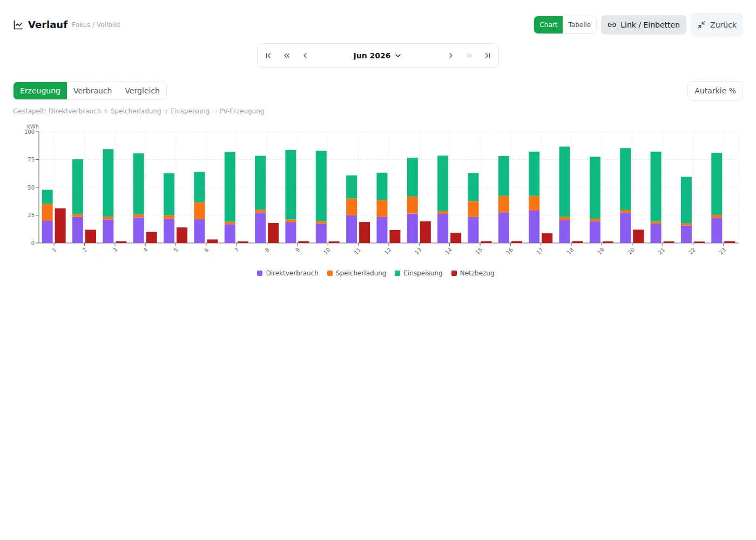Toggle Netzbezug series in legend
756x540 pixels.
pos(473,273)
